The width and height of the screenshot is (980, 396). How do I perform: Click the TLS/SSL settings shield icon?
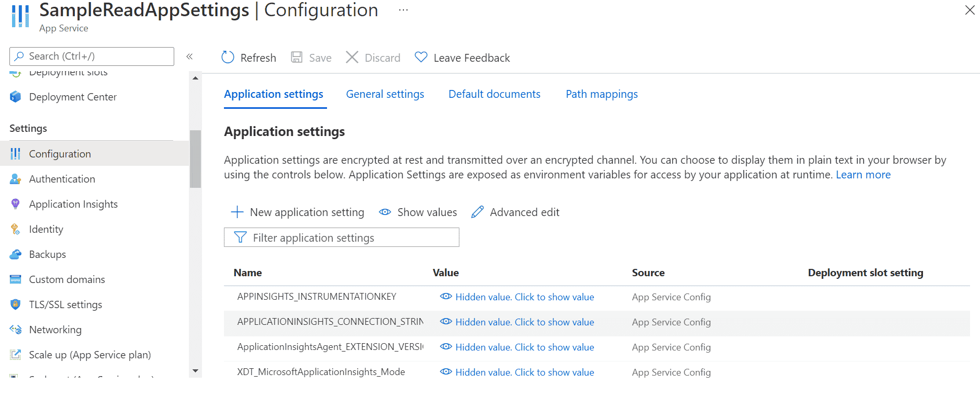(x=16, y=304)
